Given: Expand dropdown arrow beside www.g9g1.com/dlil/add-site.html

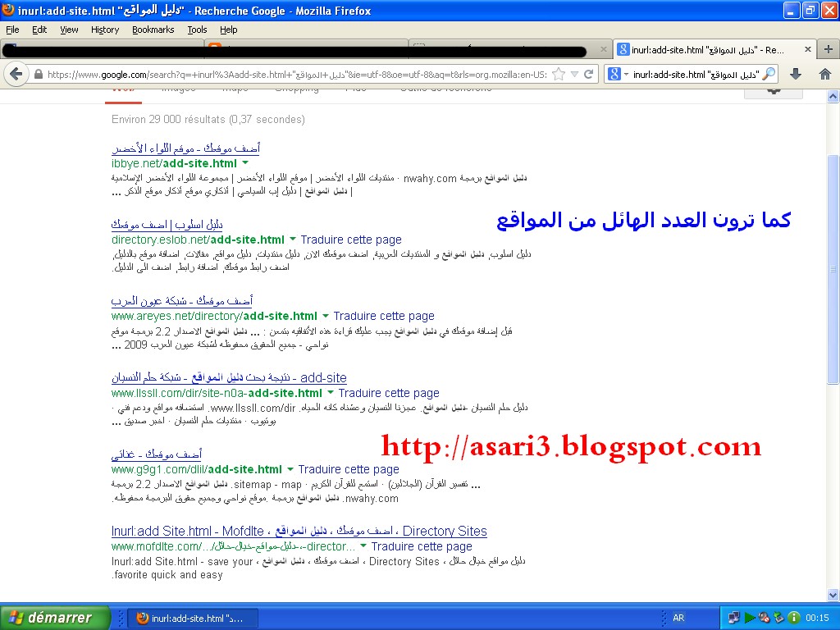Looking at the screenshot, I should click(x=290, y=469).
